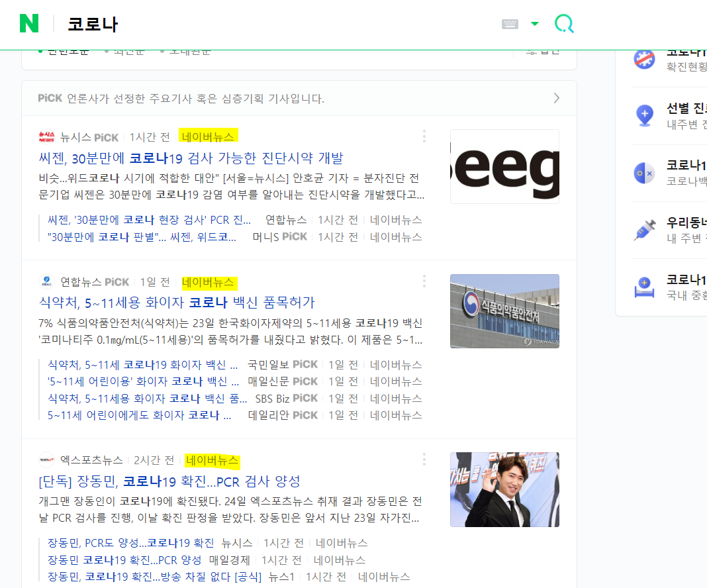Open the 연합뉴스 press logo icon

click(x=46, y=282)
